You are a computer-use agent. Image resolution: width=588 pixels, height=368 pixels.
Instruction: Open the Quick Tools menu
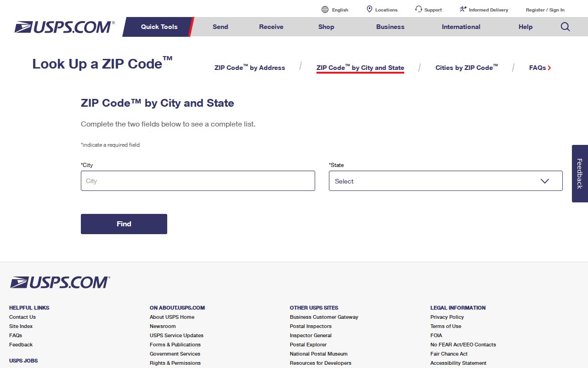point(159,27)
